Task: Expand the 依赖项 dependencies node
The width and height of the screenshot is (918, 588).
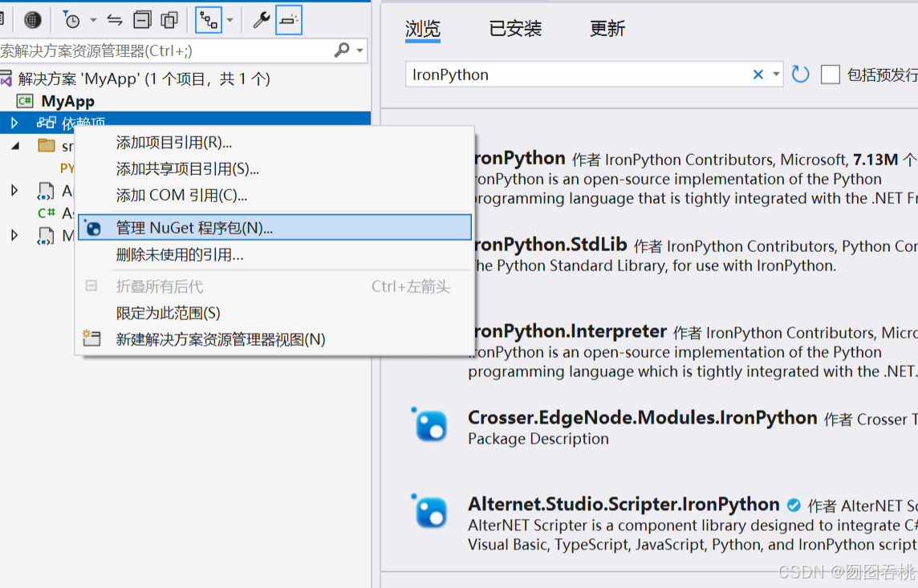Action: 14,123
